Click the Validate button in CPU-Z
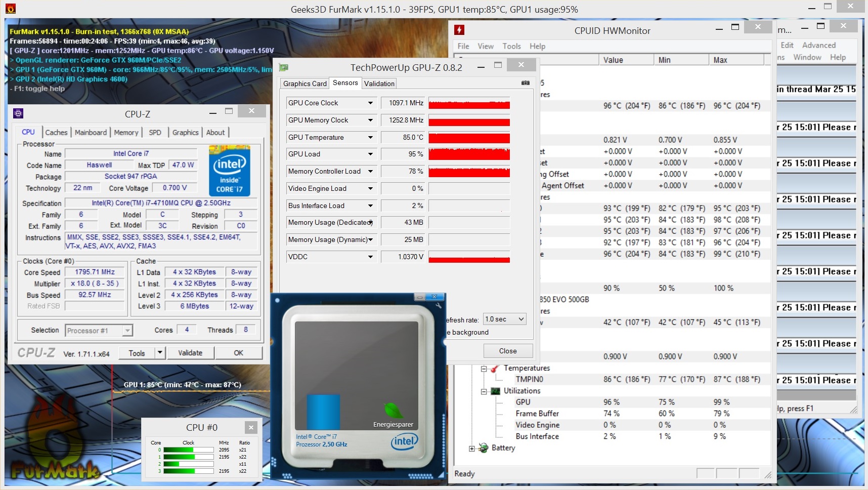 coord(190,353)
